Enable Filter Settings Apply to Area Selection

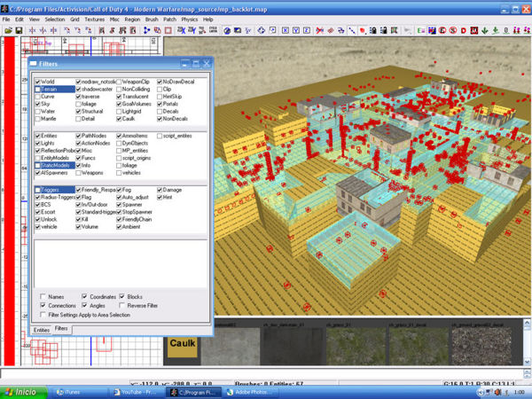(43, 315)
